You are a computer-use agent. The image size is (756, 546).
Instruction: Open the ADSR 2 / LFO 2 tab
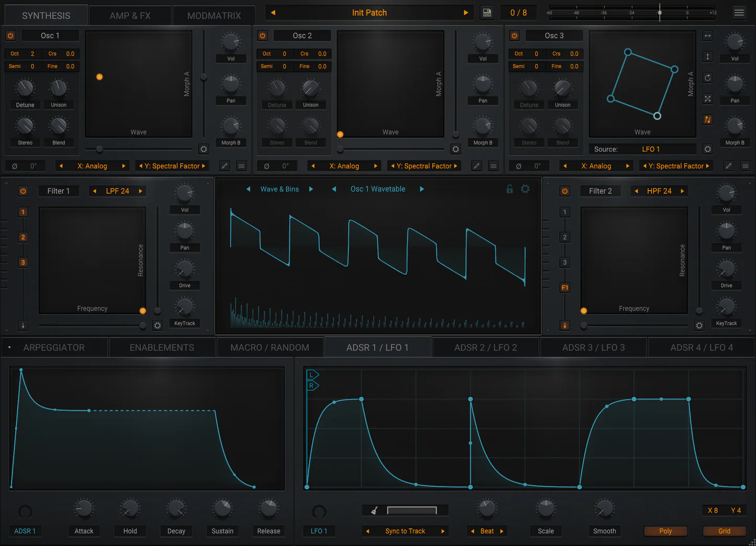coord(486,347)
